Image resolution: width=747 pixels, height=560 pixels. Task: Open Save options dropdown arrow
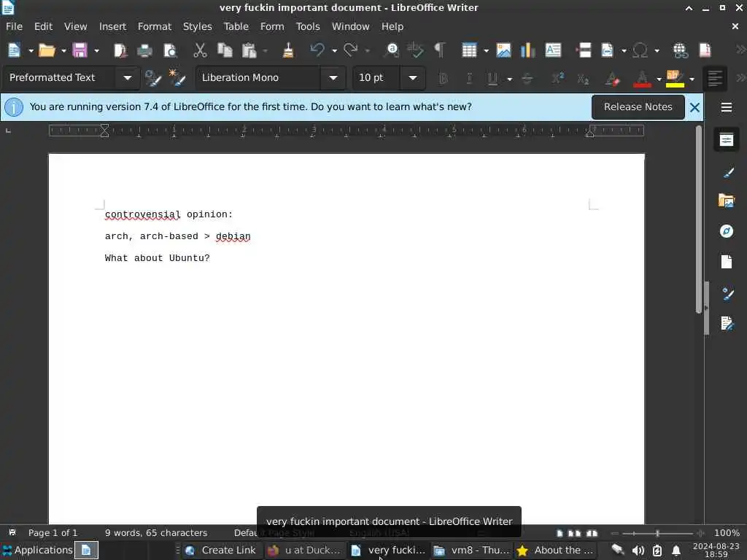tap(96, 50)
